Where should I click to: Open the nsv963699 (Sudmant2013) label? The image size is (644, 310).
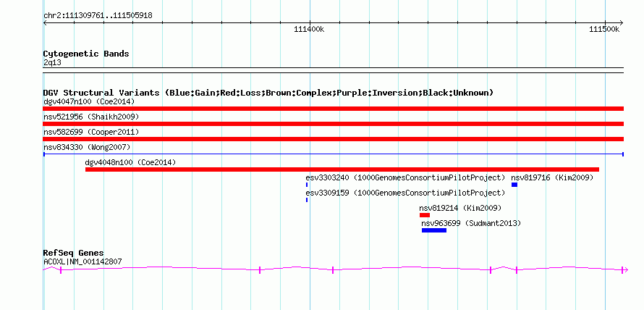coord(471,223)
